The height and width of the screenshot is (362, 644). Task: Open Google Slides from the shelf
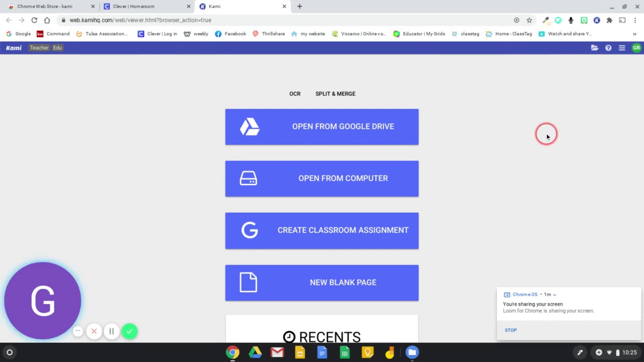(x=300, y=352)
